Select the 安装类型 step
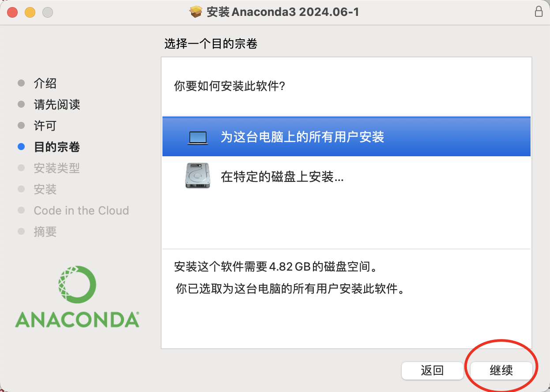 [57, 168]
